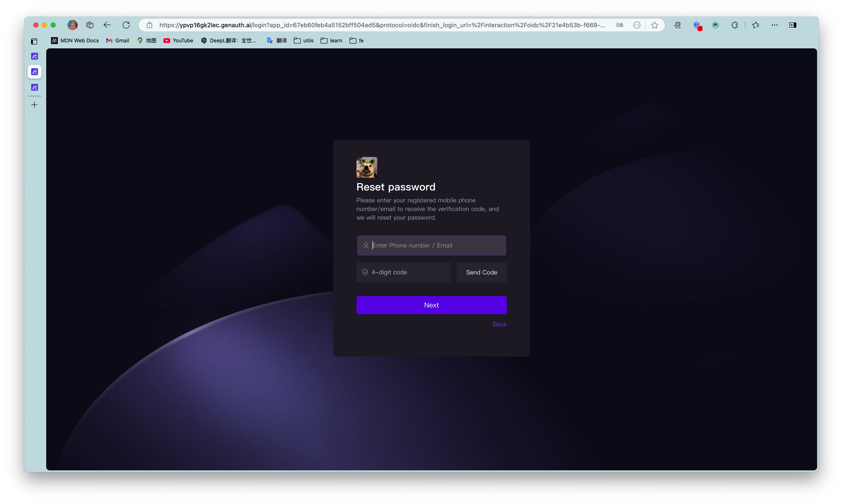The width and height of the screenshot is (843, 504).
Task: Click the Send Code button
Action: pos(482,272)
